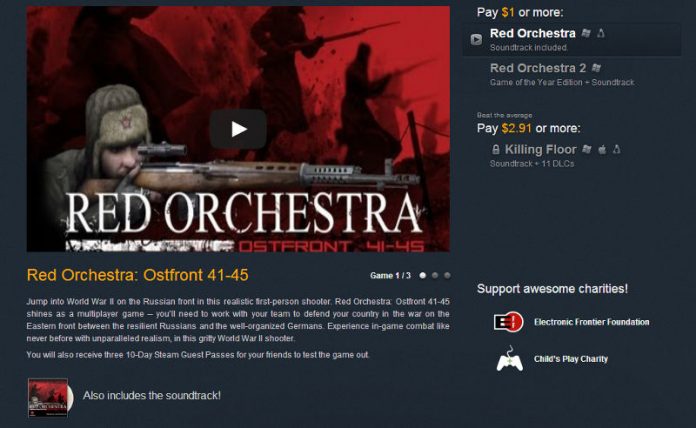Viewport: 696px width, 428px height.
Task: Open the Child's Play Charity link
Action: 570,359
